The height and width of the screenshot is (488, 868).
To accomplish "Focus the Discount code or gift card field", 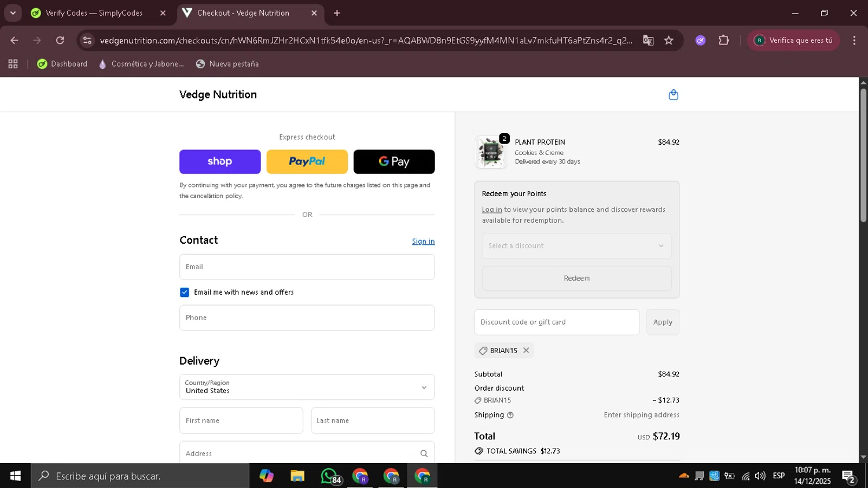I will click(x=557, y=322).
